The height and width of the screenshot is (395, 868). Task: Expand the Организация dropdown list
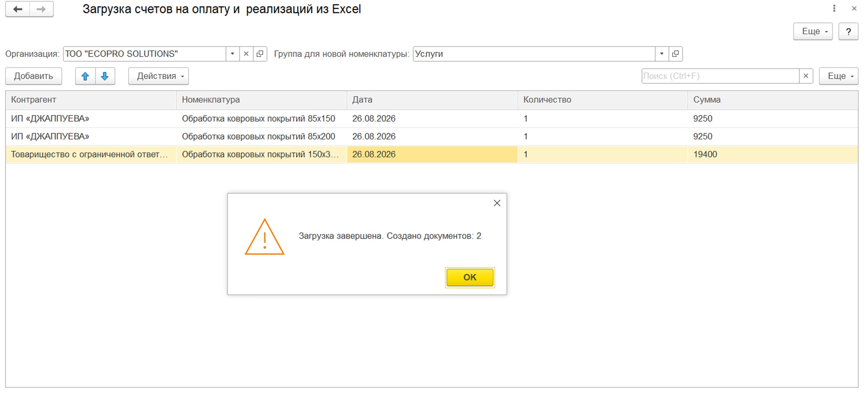232,54
